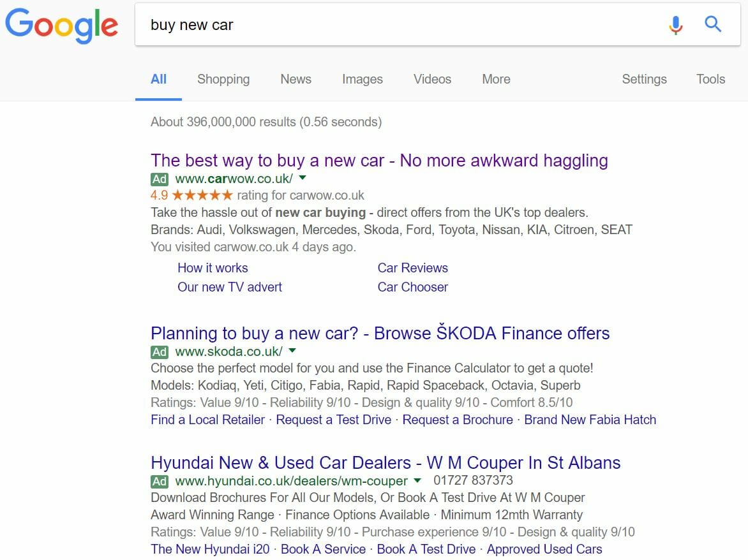The image size is (748, 560).
Task: Click 'rating for carwow.co.uk' text
Action: coord(301,195)
